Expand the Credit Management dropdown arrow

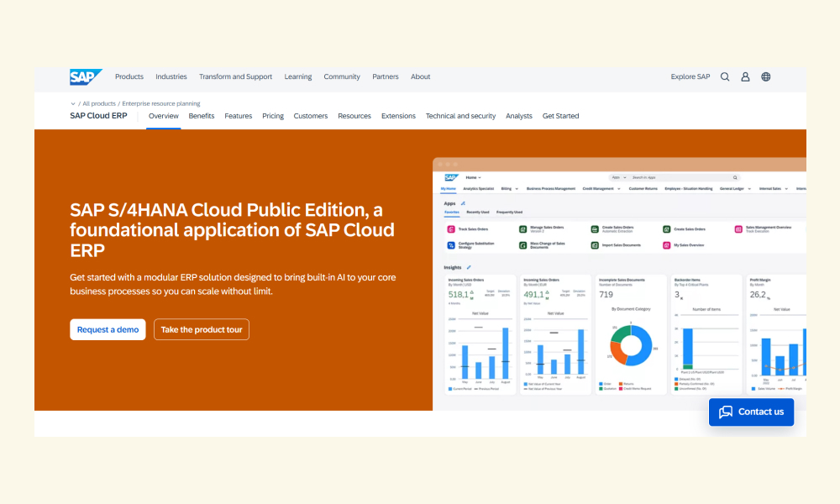pos(619,189)
